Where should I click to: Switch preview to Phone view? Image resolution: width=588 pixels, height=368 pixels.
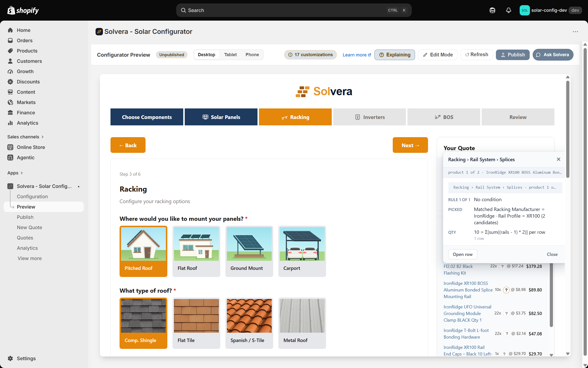[252, 55]
